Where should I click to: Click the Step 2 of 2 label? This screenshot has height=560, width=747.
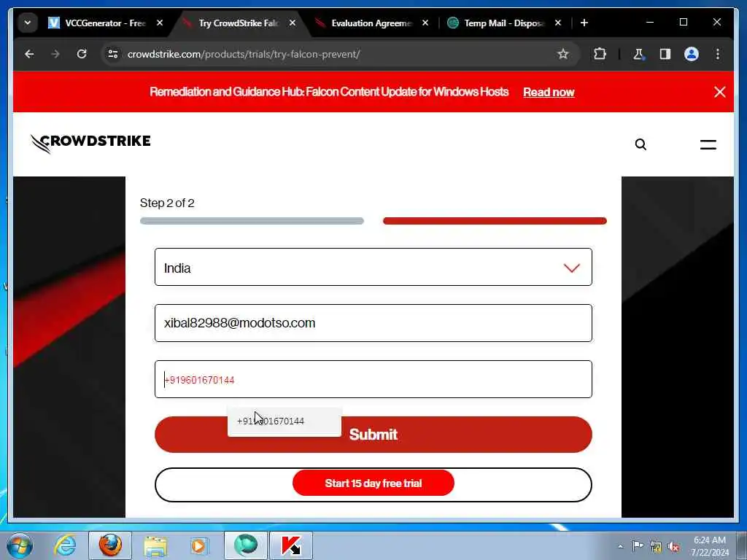pyautogui.click(x=167, y=203)
